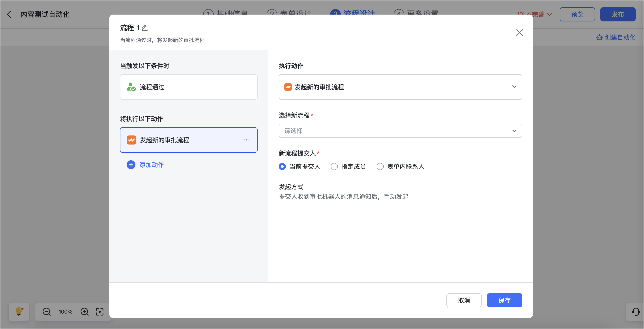This screenshot has width=644, height=329.
Task: Click the 流程 1 title text
Action: [x=129, y=28]
